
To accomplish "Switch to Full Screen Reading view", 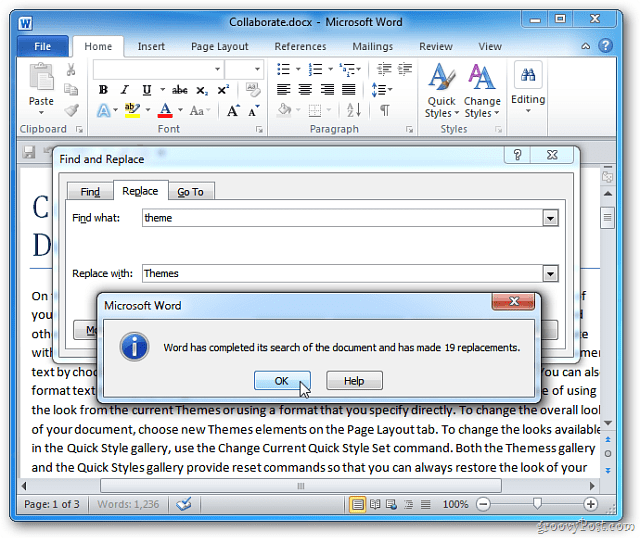I will point(375,505).
